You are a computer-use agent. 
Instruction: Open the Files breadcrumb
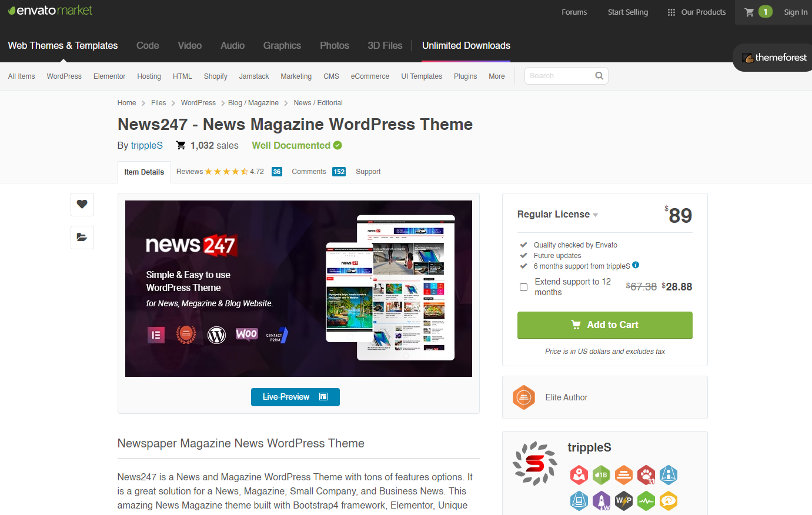pyautogui.click(x=159, y=103)
